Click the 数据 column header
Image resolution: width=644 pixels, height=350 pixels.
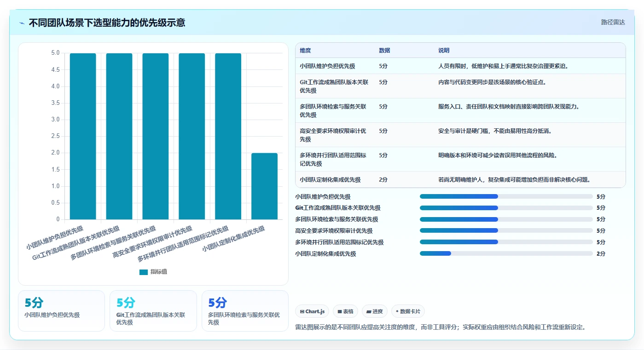pos(384,51)
